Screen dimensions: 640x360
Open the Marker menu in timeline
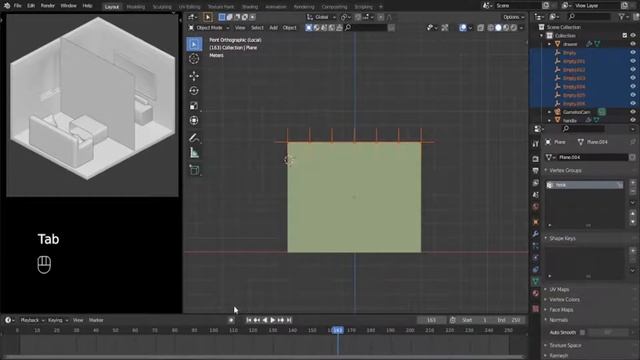pos(96,320)
